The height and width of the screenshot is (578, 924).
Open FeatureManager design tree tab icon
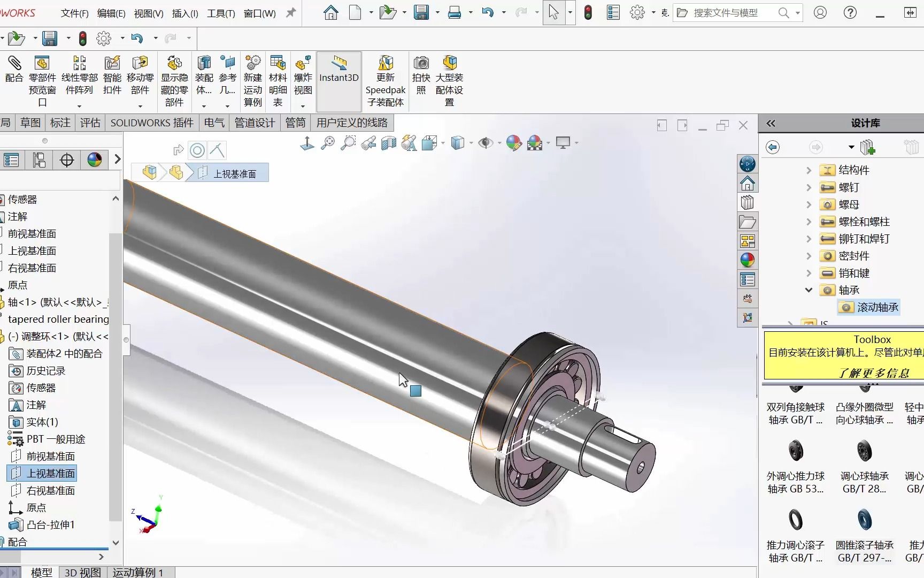11,160
